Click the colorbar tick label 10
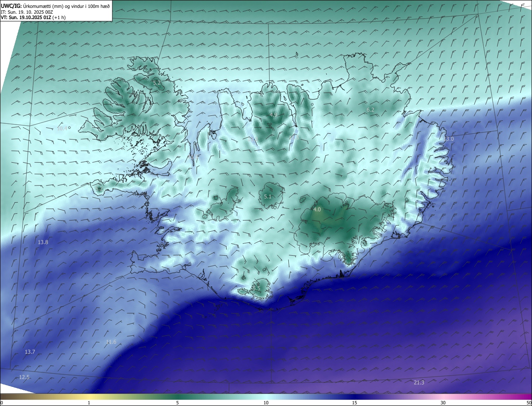 point(266,403)
